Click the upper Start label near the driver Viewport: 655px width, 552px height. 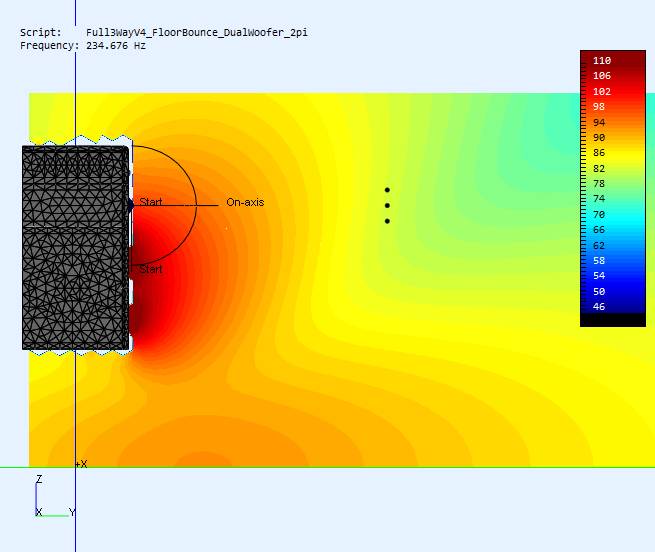pos(151,202)
